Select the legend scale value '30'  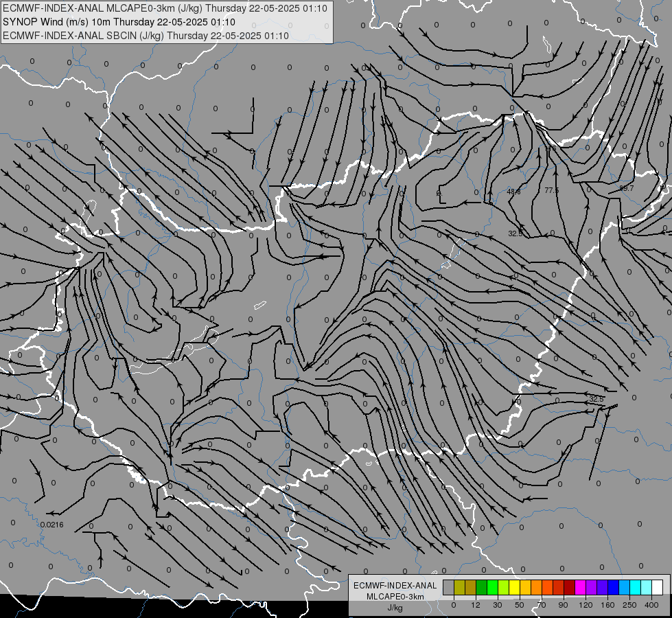[x=498, y=605]
